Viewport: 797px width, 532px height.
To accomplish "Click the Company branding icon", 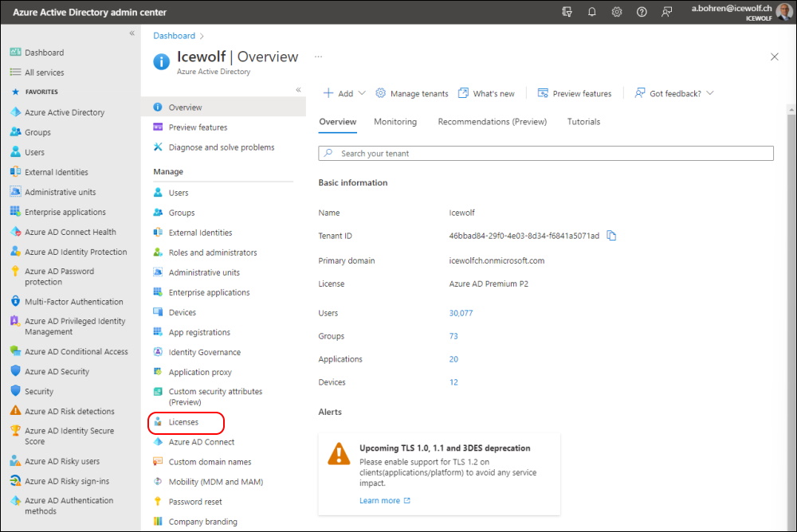I will [x=158, y=522].
